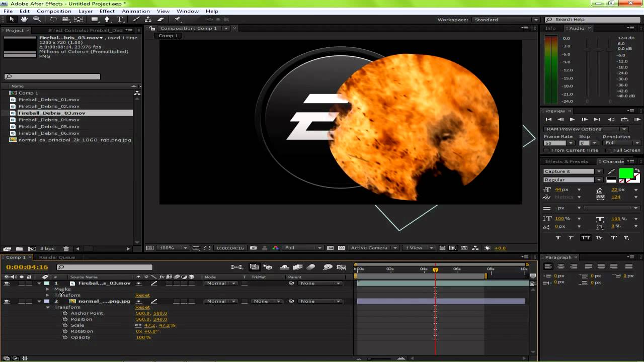
Task: Toggle Live Update in timeline
Action: pos(254,267)
